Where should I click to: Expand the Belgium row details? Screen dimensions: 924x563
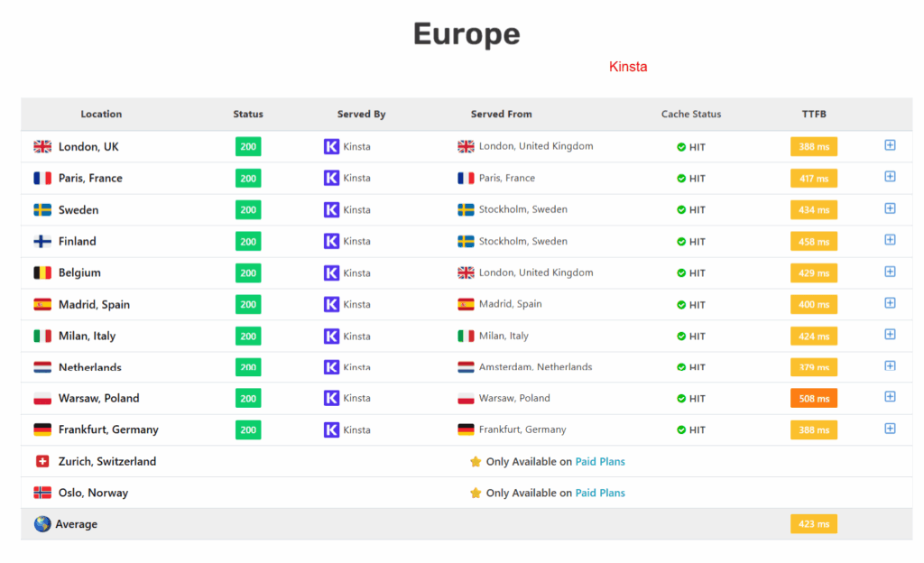891,271
